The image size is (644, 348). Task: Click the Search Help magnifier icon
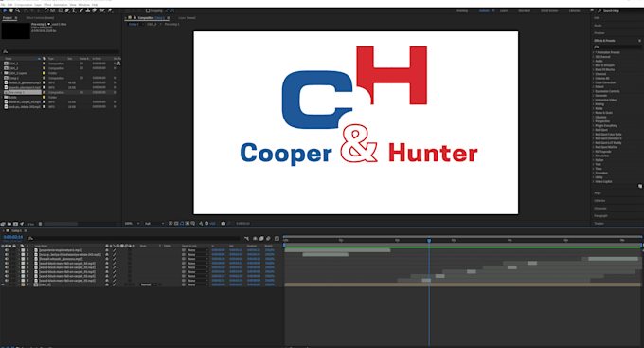tap(599, 11)
